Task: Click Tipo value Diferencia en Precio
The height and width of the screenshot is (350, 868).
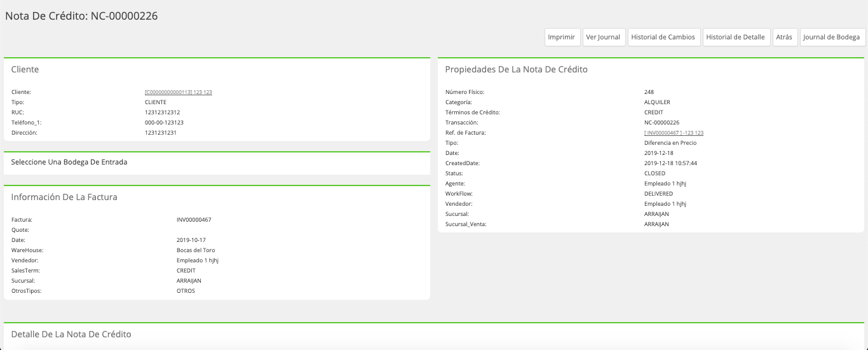Action: click(670, 143)
